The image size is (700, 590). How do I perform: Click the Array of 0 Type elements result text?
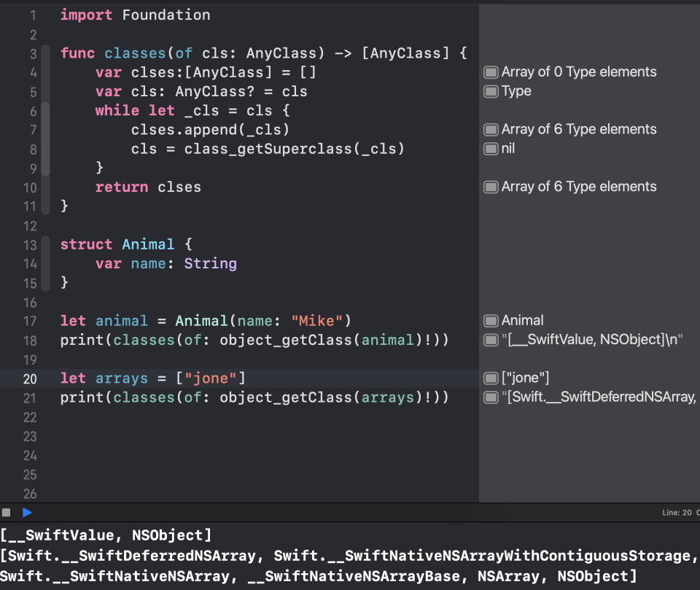579,72
